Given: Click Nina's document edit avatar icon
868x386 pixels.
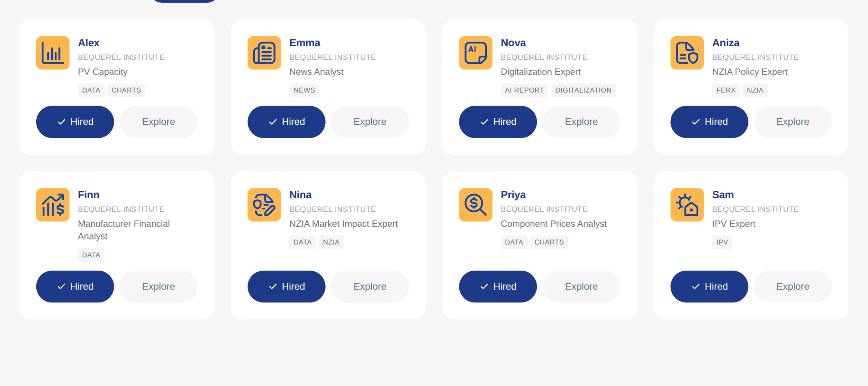Looking at the screenshot, I should 264,205.
